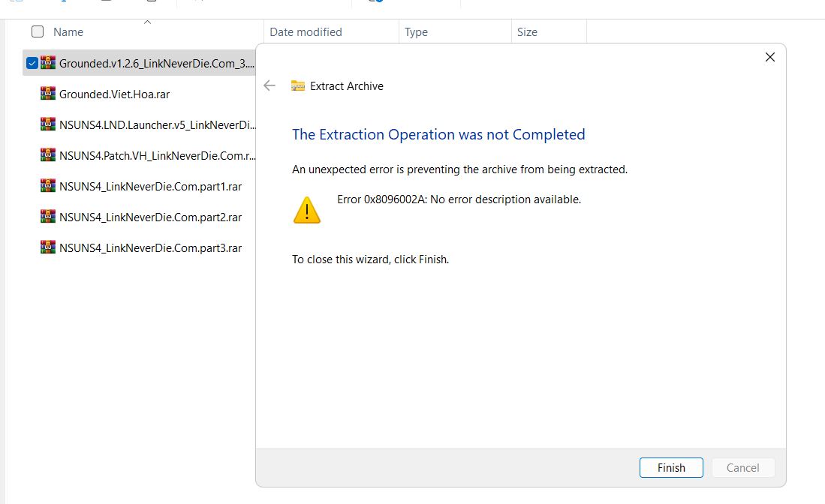
Task: Click the Extract Archive folder icon
Action: (x=298, y=85)
